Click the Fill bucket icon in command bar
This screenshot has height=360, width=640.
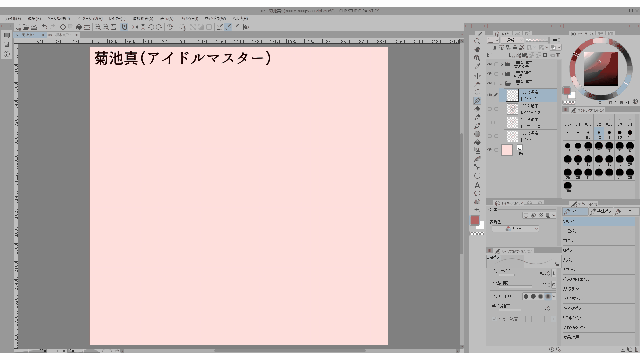coord(79,27)
